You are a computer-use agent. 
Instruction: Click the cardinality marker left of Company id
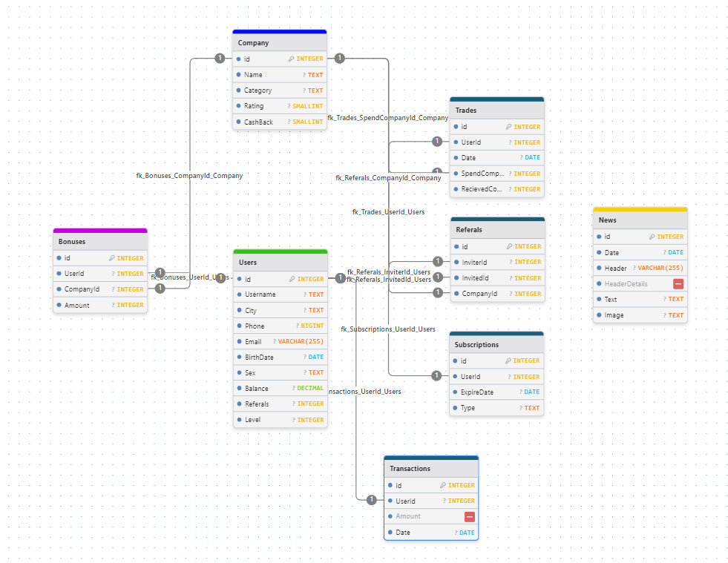[220, 58]
